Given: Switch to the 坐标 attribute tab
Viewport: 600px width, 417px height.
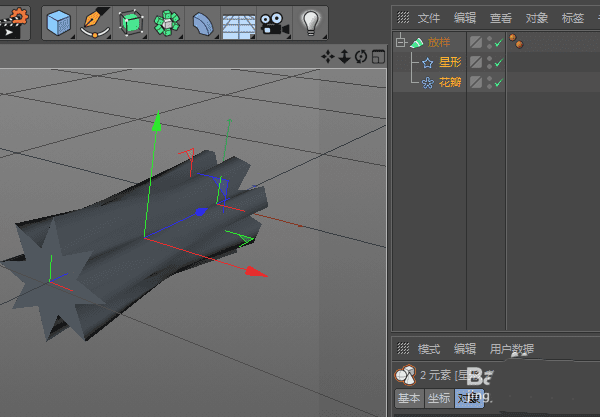Looking at the screenshot, I should click(x=438, y=398).
